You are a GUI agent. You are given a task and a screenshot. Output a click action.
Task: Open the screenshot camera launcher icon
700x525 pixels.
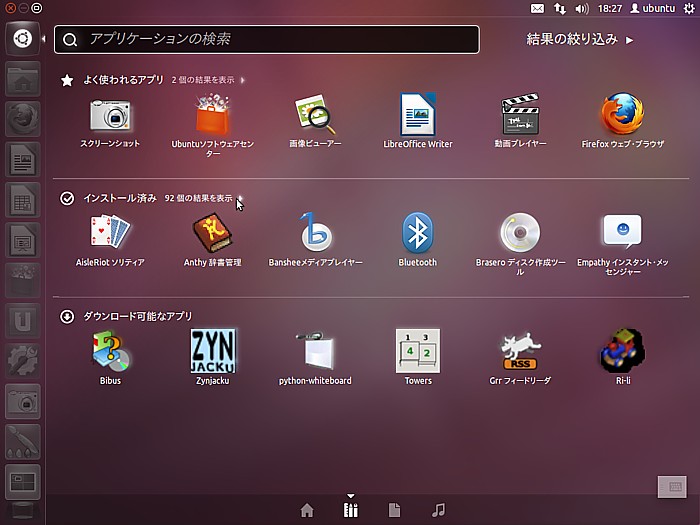coord(23,401)
